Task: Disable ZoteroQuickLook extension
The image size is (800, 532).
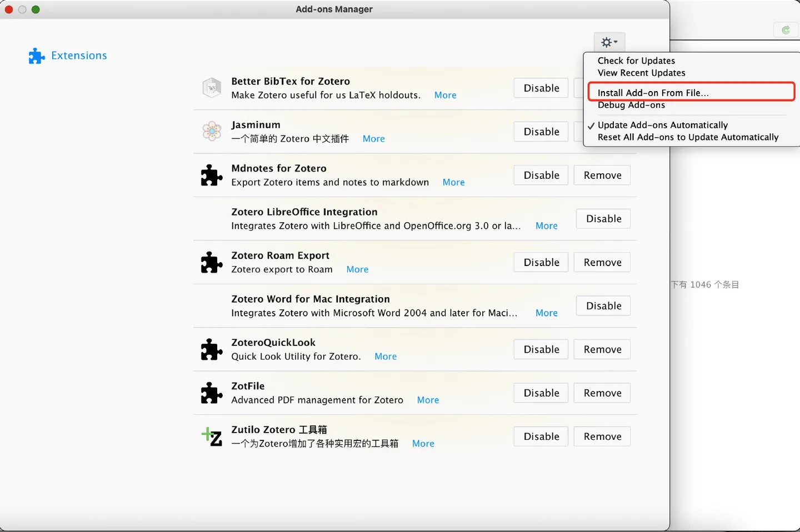Action: tap(541, 349)
